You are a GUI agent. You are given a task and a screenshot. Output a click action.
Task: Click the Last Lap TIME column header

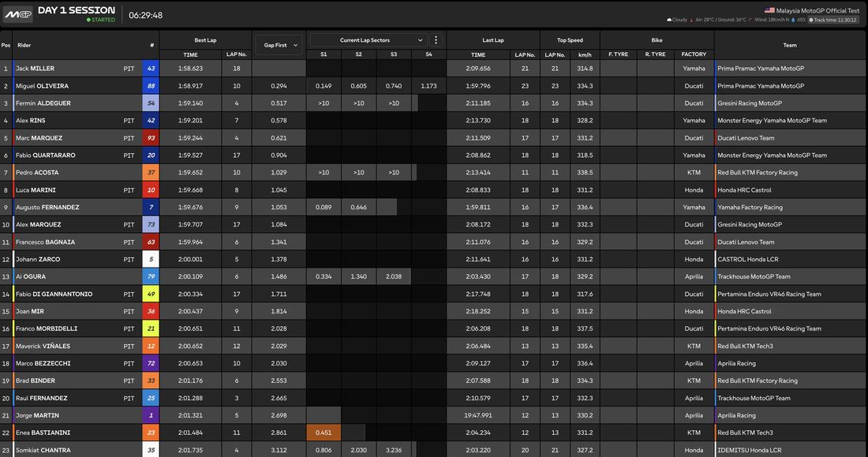(478, 54)
